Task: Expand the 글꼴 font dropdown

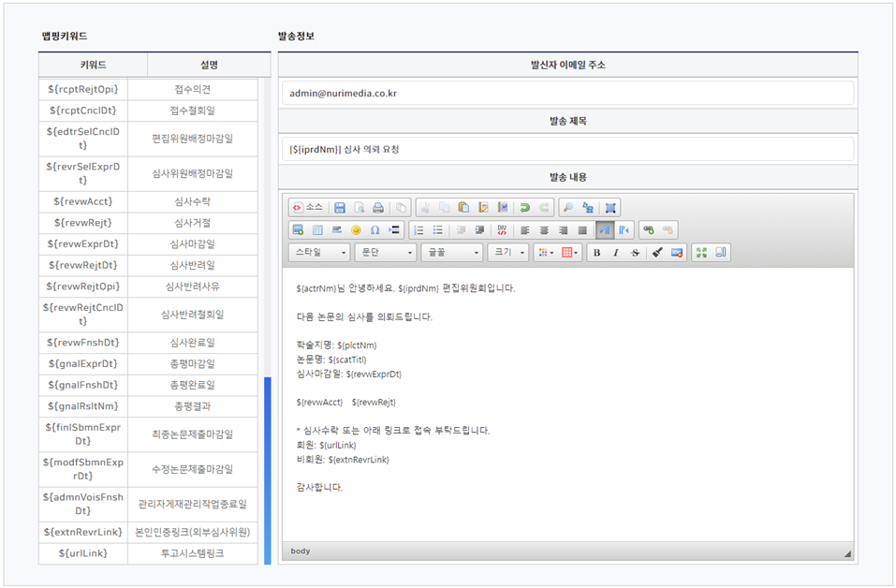Action: (x=451, y=253)
